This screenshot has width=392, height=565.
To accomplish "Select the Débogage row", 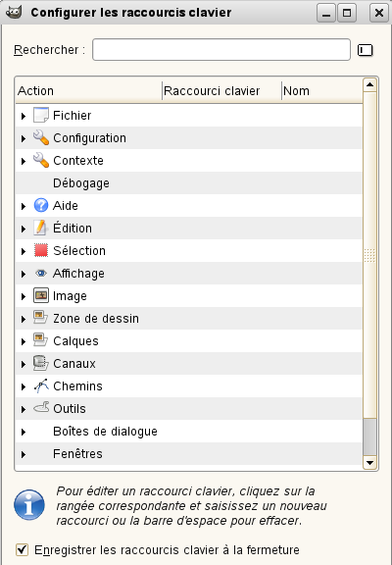I will tap(188, 183).
